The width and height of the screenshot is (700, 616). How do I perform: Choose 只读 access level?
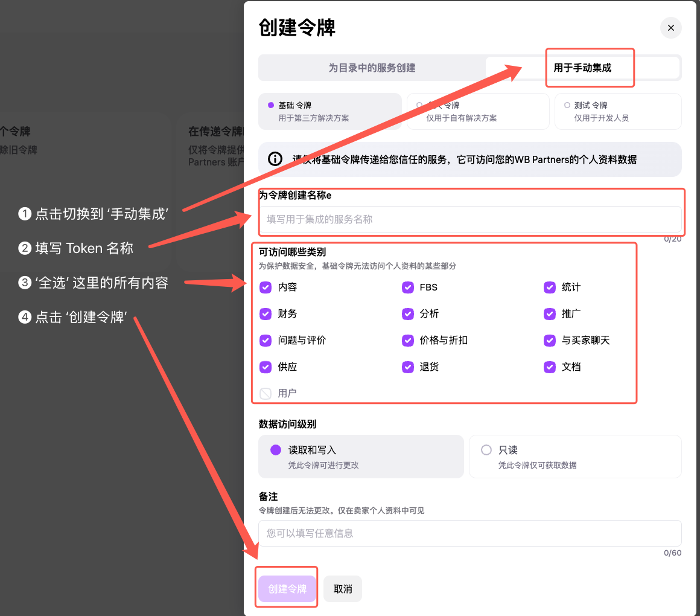point(575,456)
